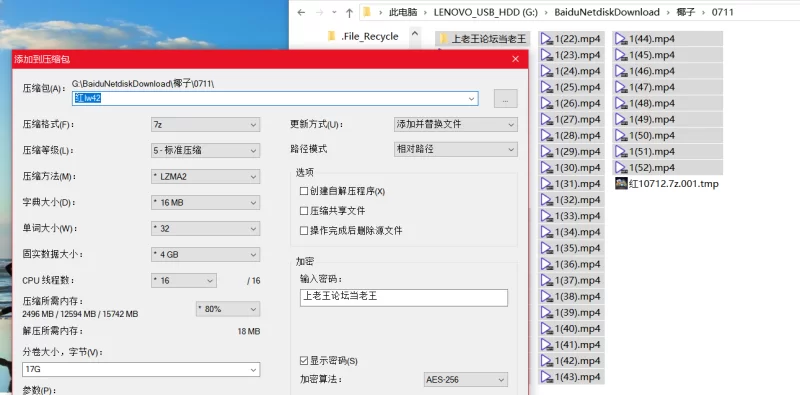The height and width of the screenshot is (395, 800).
Task: Select video file icon 1(44).mp4
Action: pyautogui.click(x=621, y=39)
